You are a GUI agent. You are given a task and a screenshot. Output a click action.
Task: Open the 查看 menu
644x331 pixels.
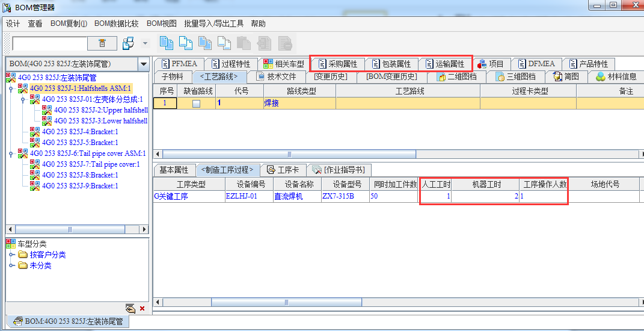click(x=35, y=24)
